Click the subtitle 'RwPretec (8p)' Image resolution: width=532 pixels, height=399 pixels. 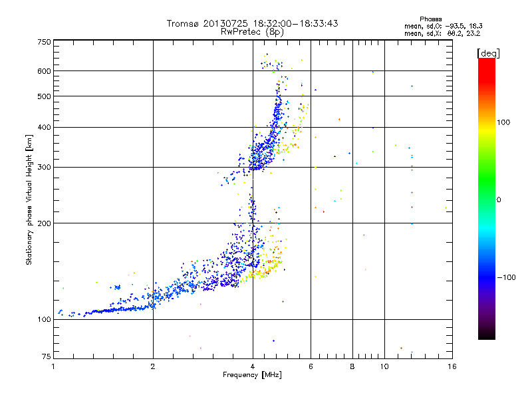point(252,32)
